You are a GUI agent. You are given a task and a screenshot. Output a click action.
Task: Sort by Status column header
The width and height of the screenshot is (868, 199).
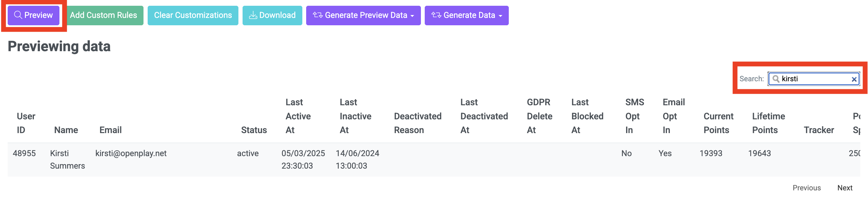[x=254, y=130]
